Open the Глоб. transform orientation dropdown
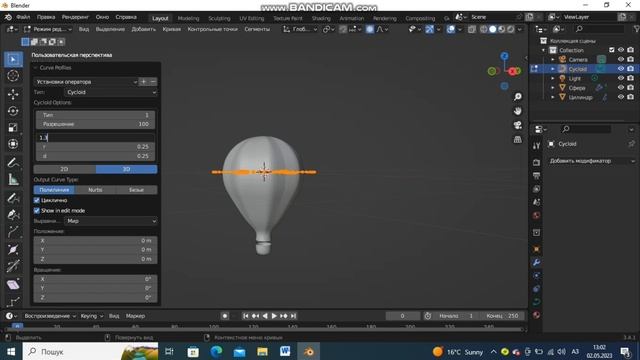 click(300, 29)
